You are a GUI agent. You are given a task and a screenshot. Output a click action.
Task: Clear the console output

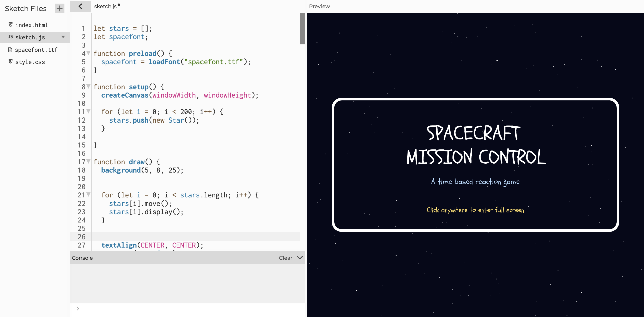[x=285, y=258]
